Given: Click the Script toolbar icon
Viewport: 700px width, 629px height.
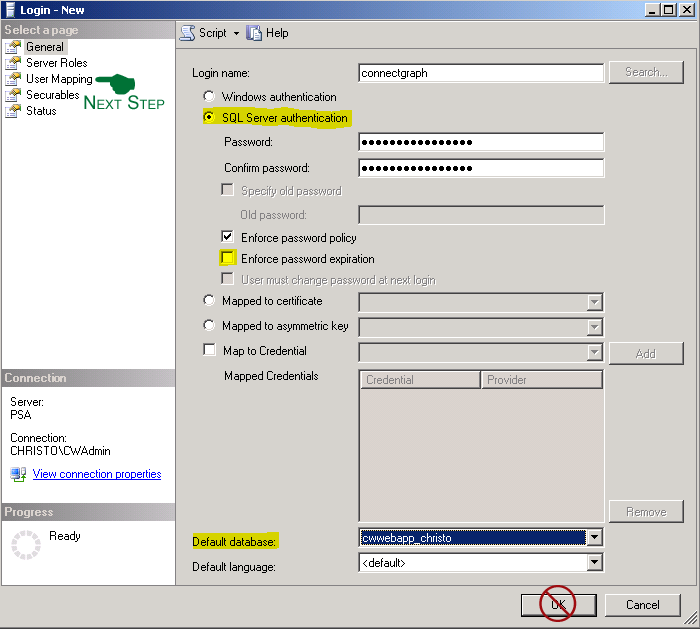Looking at the screenshot, I should (187, 33).
